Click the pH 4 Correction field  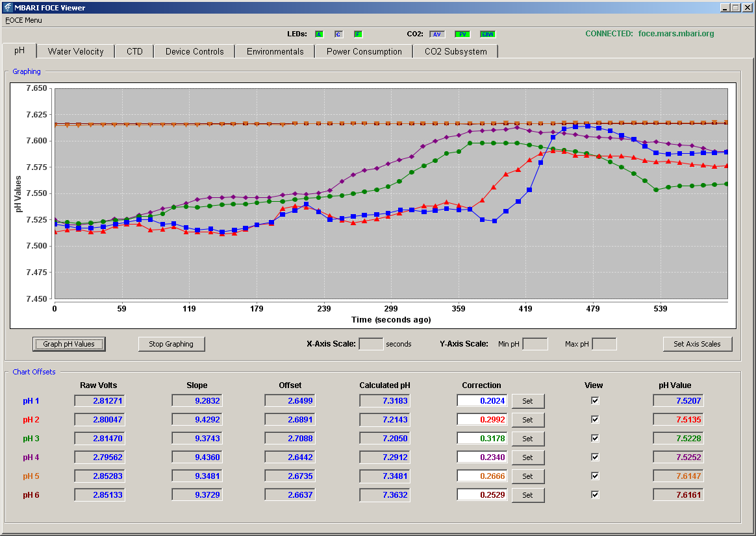point(482,457)
